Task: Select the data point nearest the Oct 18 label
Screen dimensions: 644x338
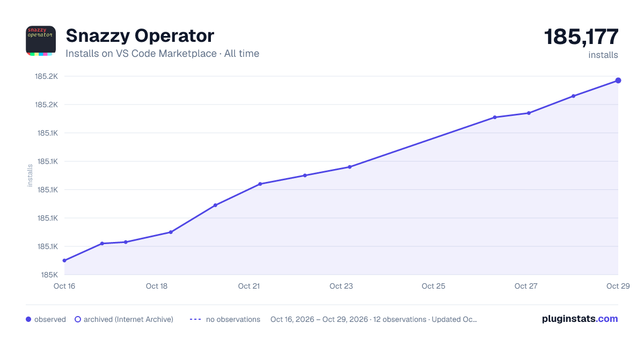Action: tap(171, 232)
